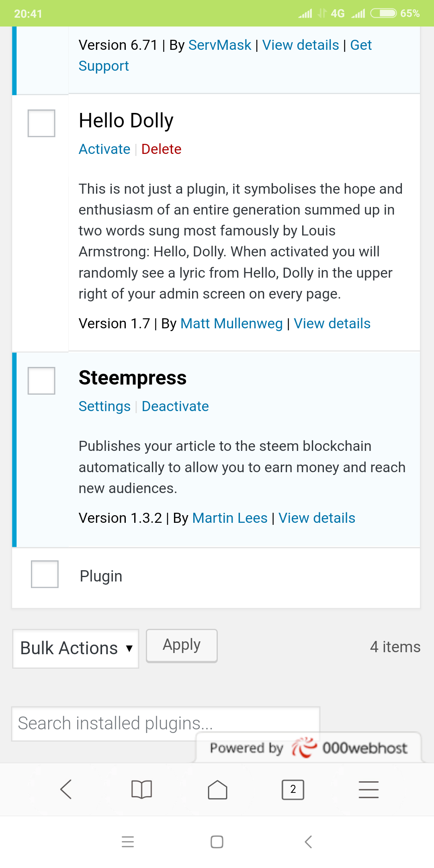The width and height of the screenshot is (434, 868).
Task: Open the browser hamburger menu icon
Action: [368, 789]
